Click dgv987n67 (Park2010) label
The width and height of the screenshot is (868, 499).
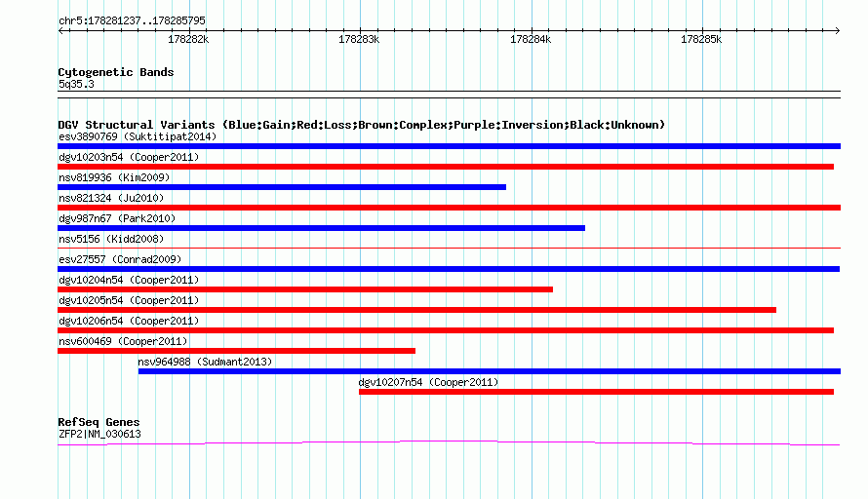[117, 218]
